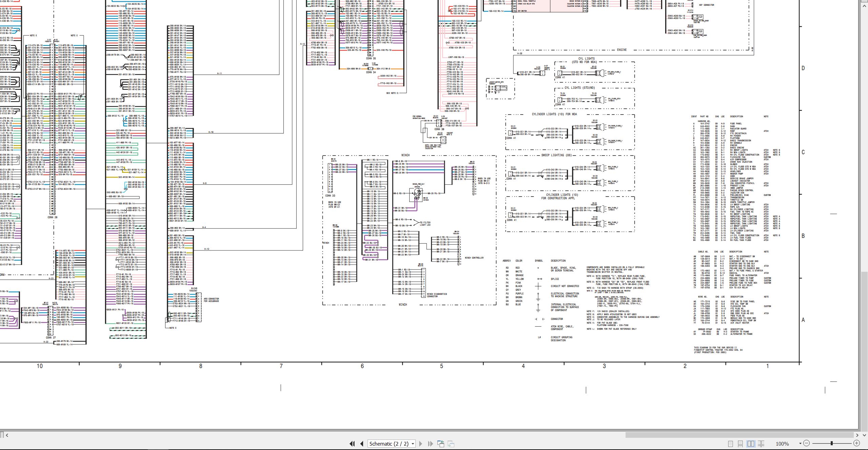
Task: Click the WINCH DIAGNOSTICS CONNECTOR label
Action: pos(437,295)
